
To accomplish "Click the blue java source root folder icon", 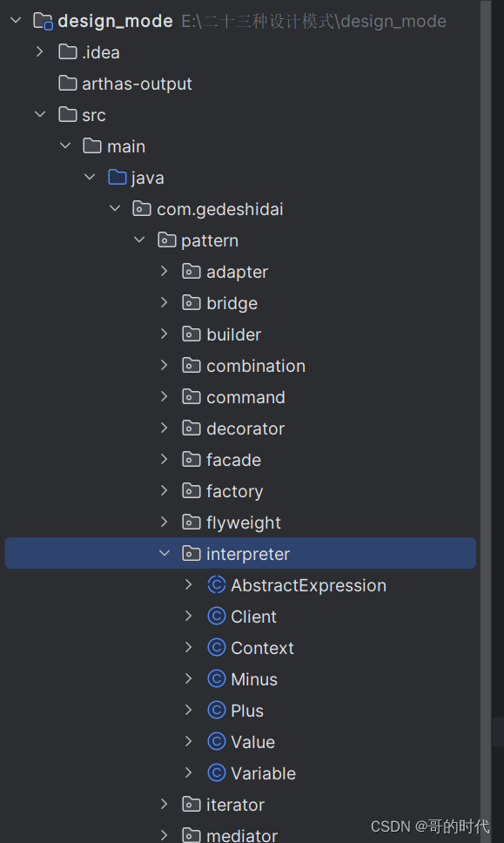I will point(118,177).
